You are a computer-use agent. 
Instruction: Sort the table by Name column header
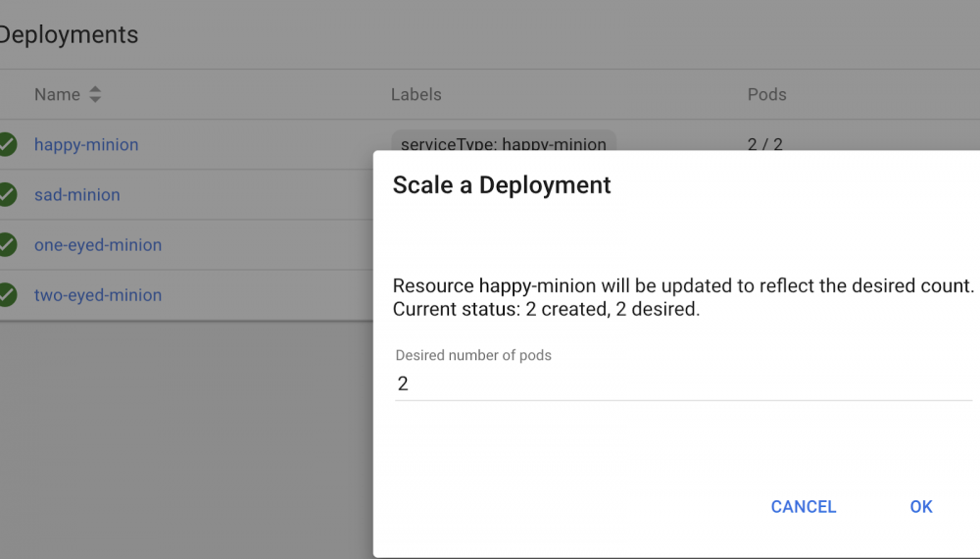click(57, 95)
